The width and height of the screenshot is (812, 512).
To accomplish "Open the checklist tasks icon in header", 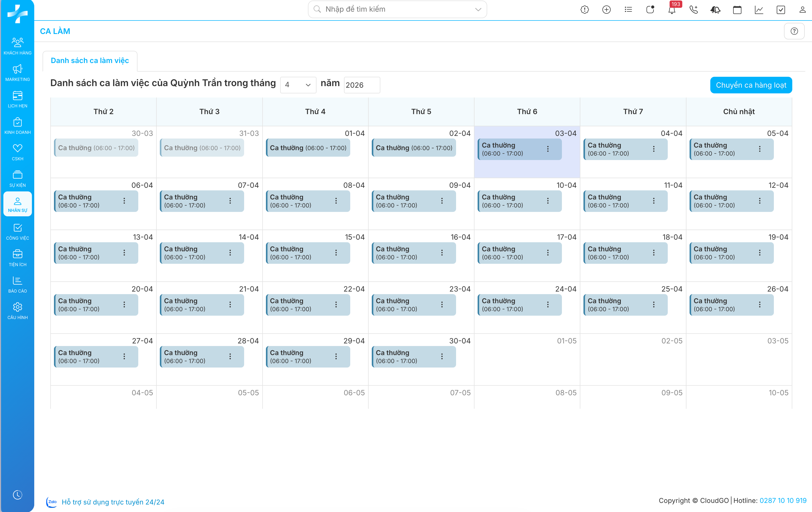I will pyautogui.click(x=781, y=10).
